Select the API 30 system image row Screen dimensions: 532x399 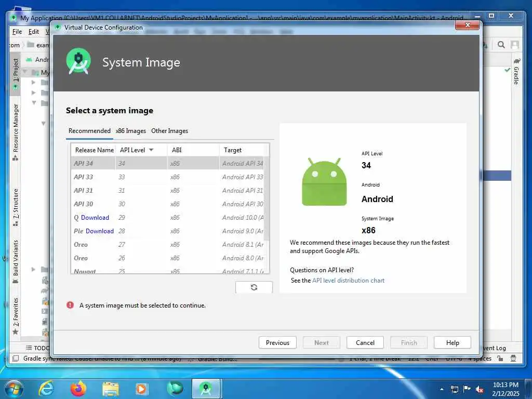click(x=168, y=204)
